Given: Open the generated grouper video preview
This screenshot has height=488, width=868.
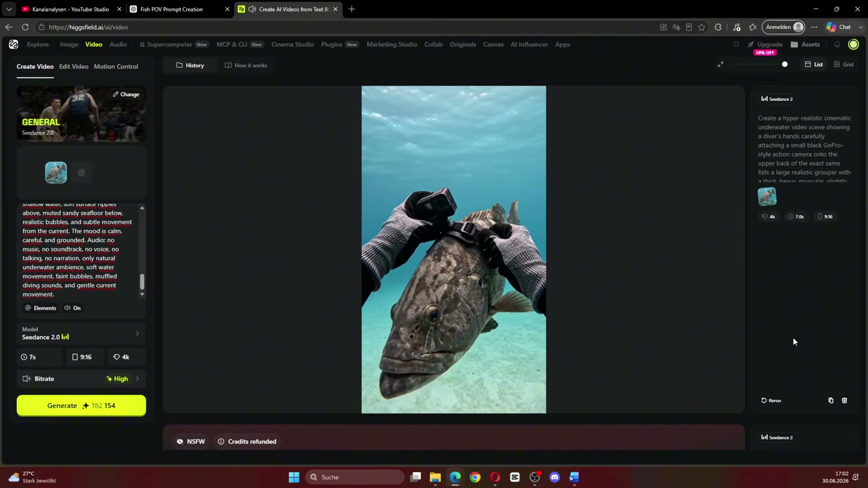Looking at the screenshot, I should coord(454,249).
